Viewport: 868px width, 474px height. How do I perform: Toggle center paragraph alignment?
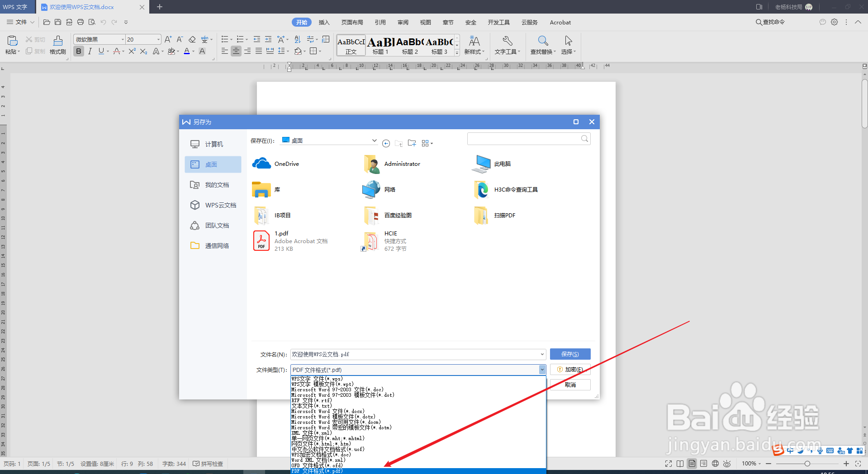(236, 51)
